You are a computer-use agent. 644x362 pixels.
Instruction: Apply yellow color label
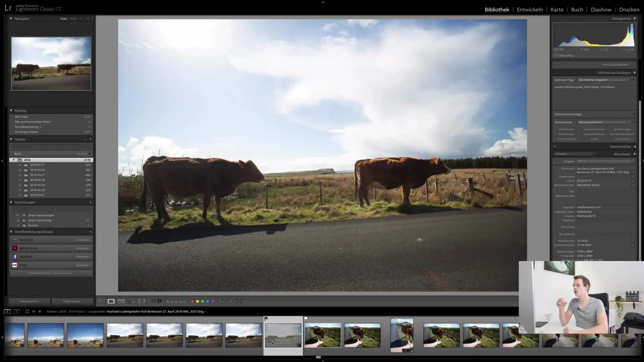[198, 301]
